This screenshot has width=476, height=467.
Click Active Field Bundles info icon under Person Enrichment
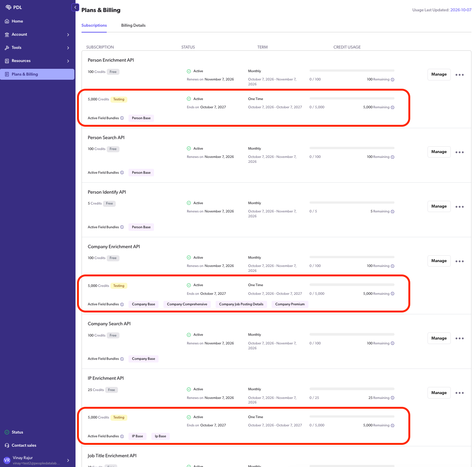[x=122, y=118]
